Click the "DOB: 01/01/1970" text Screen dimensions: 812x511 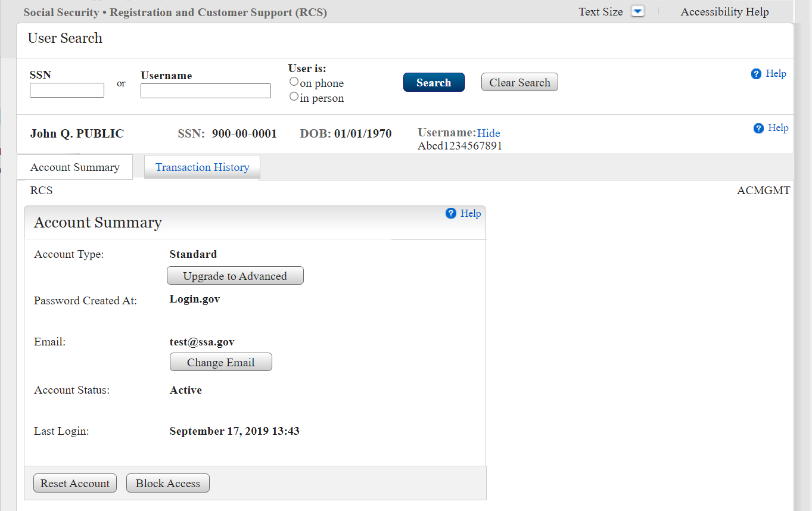(x=346, y=133)
